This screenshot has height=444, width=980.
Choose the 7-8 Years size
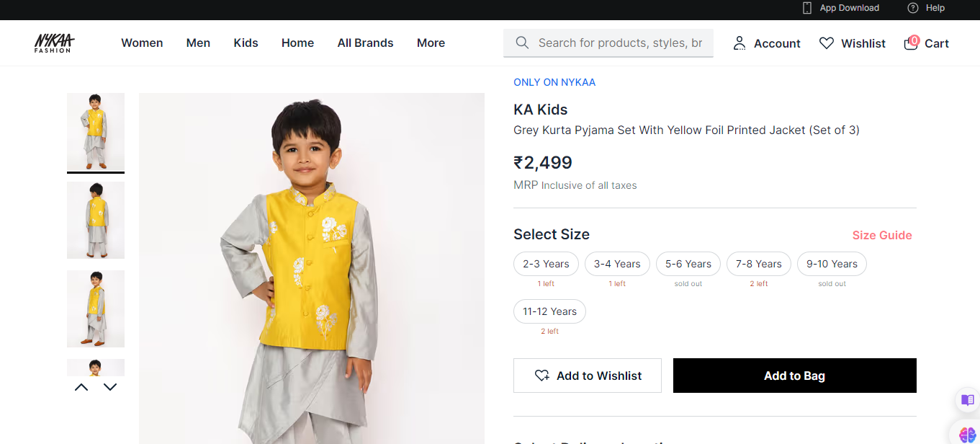point(758,264)
